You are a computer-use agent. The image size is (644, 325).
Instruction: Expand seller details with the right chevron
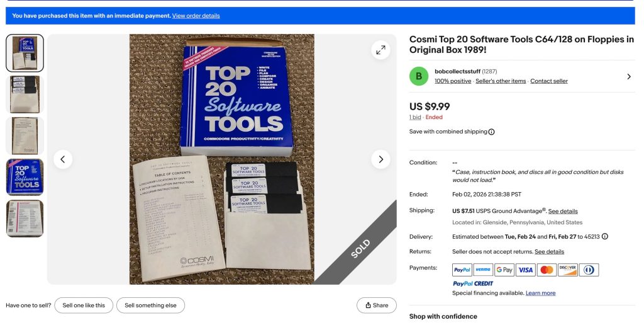(629, 76)
